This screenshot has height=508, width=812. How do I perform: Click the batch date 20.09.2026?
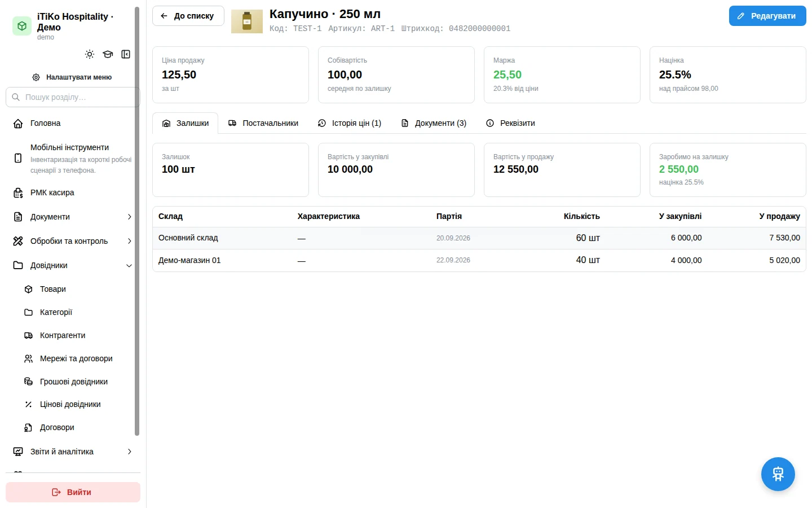(x=453, y=238)
